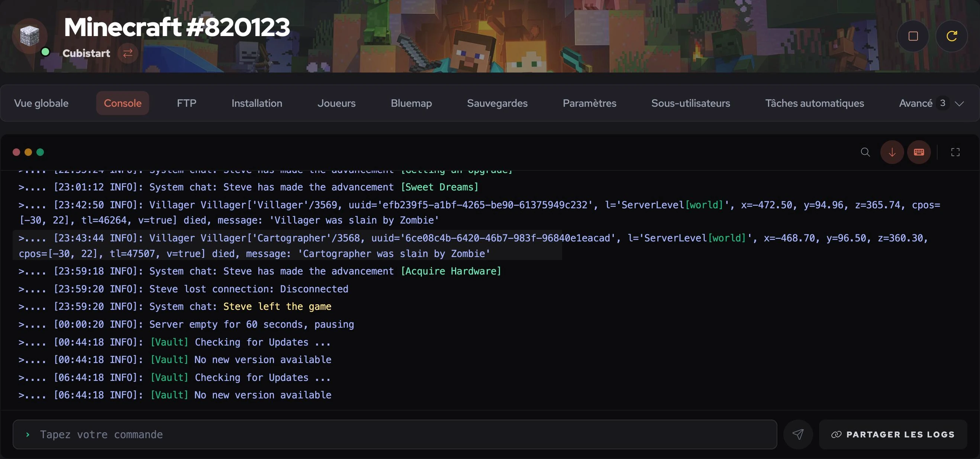Send command with paper plane icon
Viewport: 980px width, 459px height.
798,434
